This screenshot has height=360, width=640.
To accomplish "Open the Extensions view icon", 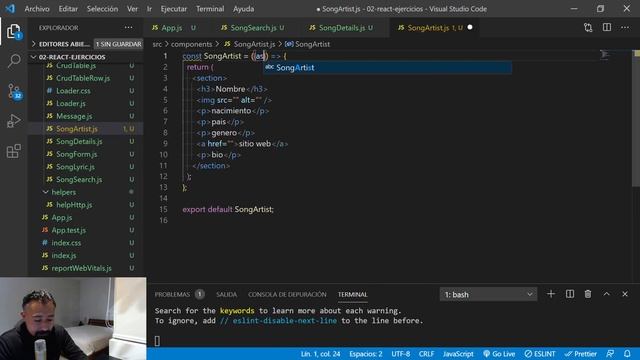I will pos(13,151).
